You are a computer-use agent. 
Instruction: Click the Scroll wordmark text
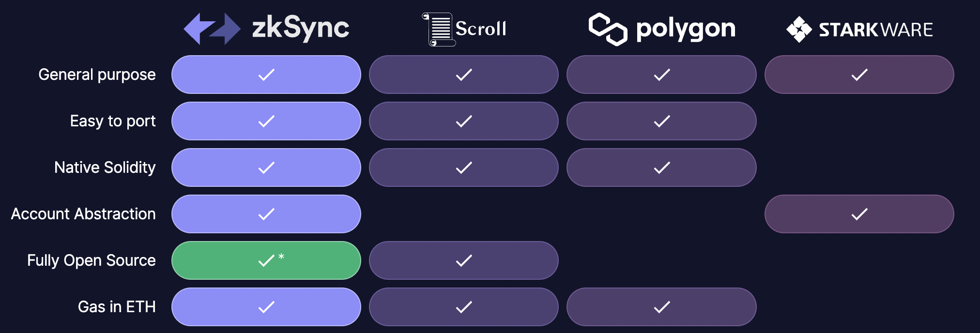point(481,29)
